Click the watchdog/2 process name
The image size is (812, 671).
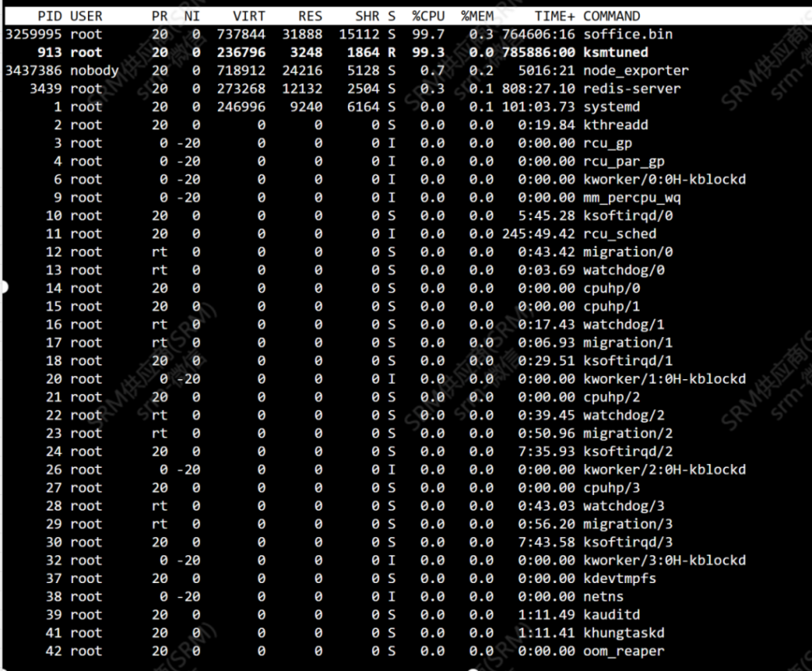(624, 415)
